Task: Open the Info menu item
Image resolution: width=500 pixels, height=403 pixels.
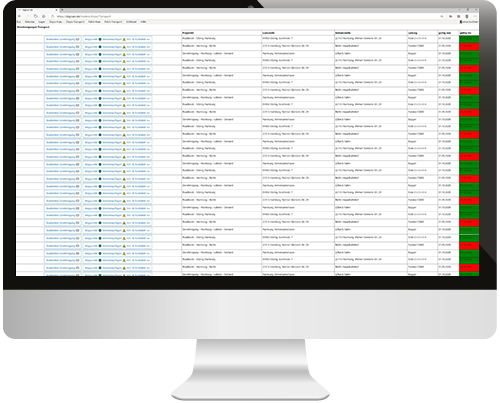Action: 143,22
